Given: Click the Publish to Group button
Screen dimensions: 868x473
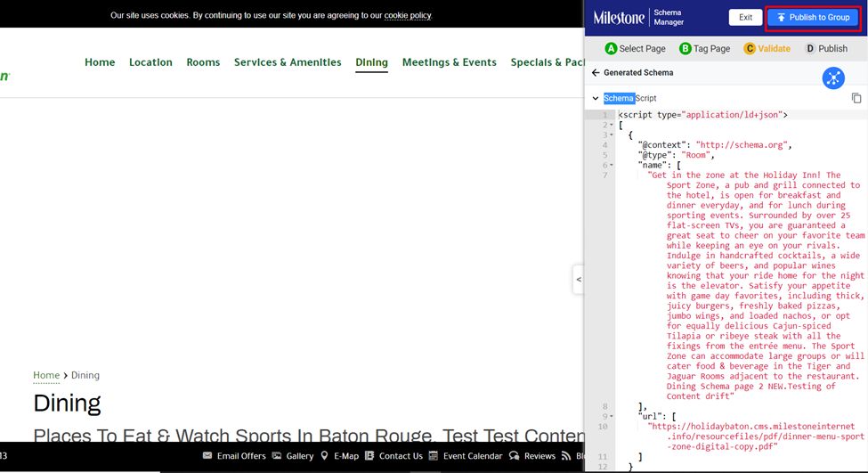Looking at the screenshot, I should pos(813,18).
